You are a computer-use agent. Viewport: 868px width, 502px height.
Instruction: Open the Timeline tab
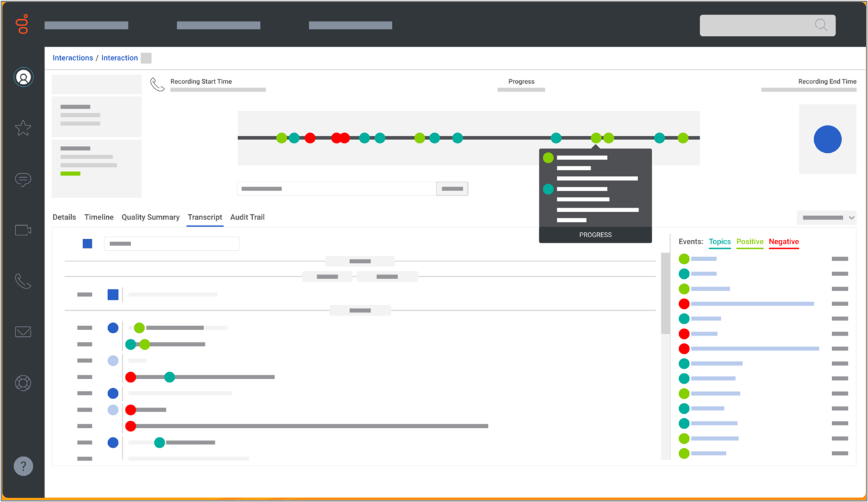pos(99,217)
